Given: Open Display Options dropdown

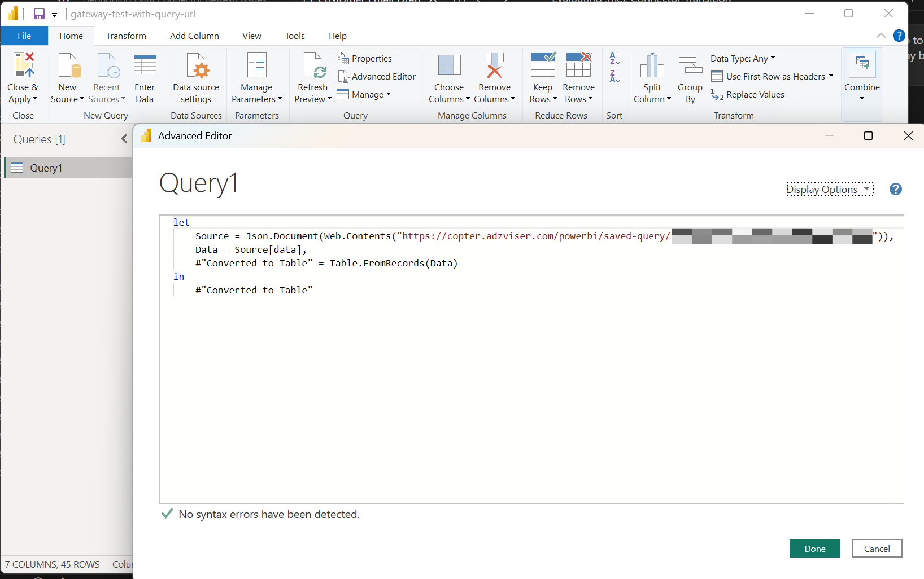Looking at the screenshot, I should click(829, 190).
